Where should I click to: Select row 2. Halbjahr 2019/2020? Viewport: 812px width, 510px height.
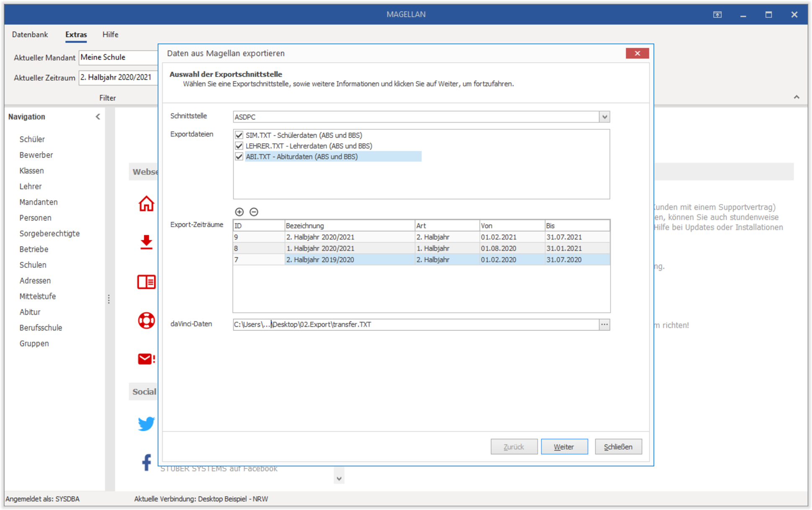(422, 260)
